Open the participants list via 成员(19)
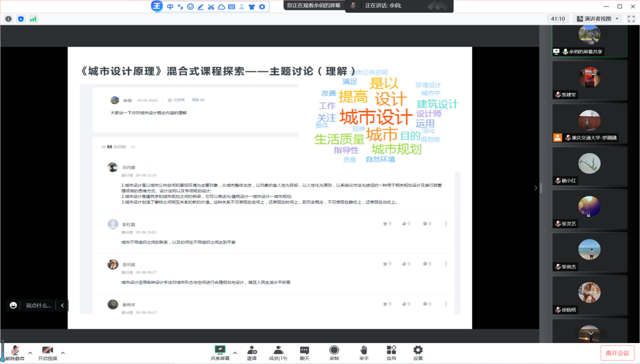This screenshot has width=640, height=364. pyautogui.click(x=278, y=352)
